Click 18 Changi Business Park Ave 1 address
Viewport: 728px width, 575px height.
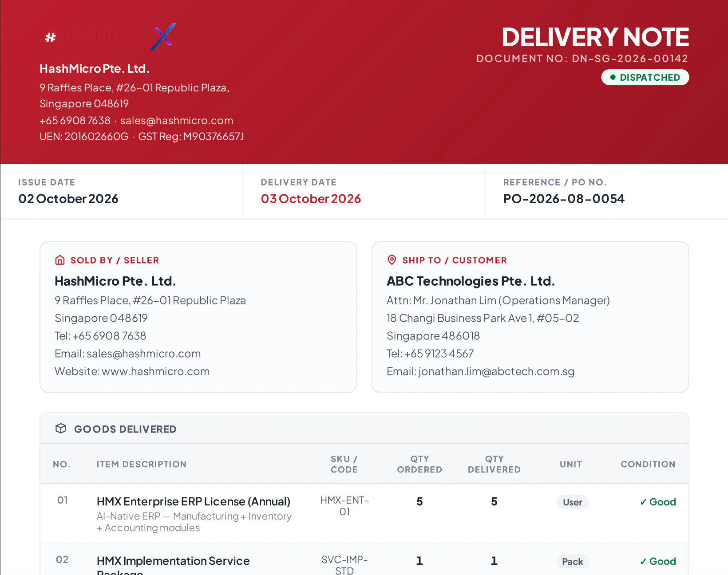click(x=483, y=318)
